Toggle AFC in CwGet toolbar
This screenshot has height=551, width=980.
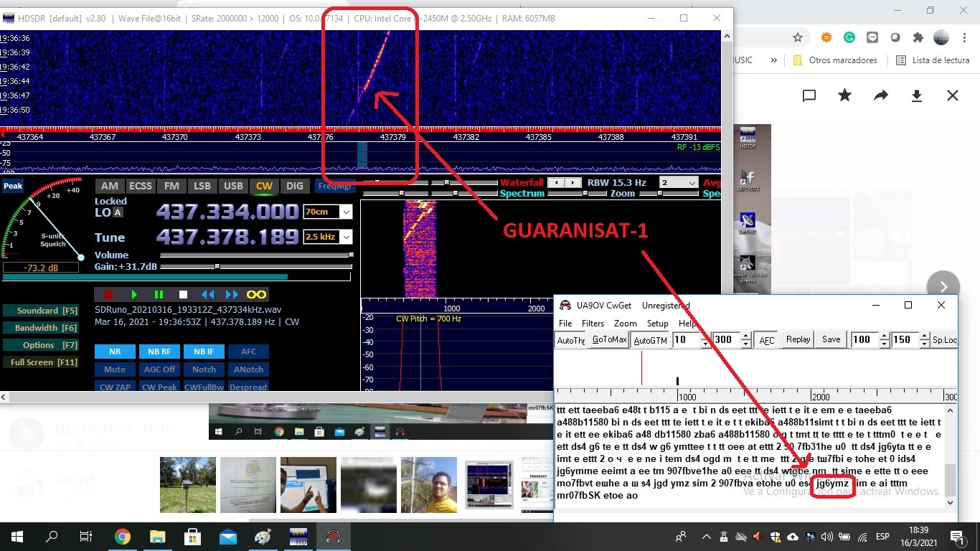pyautogui.click(x=767, y=340)
